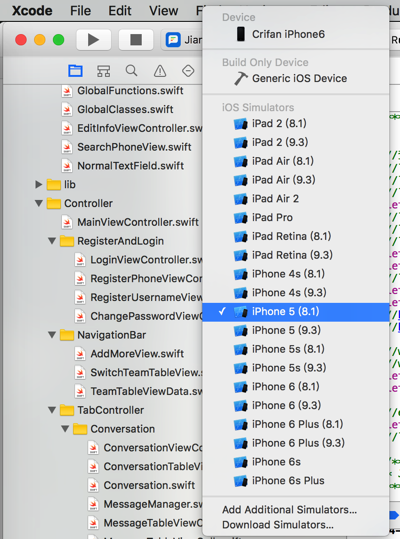
Task: Select the NavigationBar group
Action: pos(112,335)
